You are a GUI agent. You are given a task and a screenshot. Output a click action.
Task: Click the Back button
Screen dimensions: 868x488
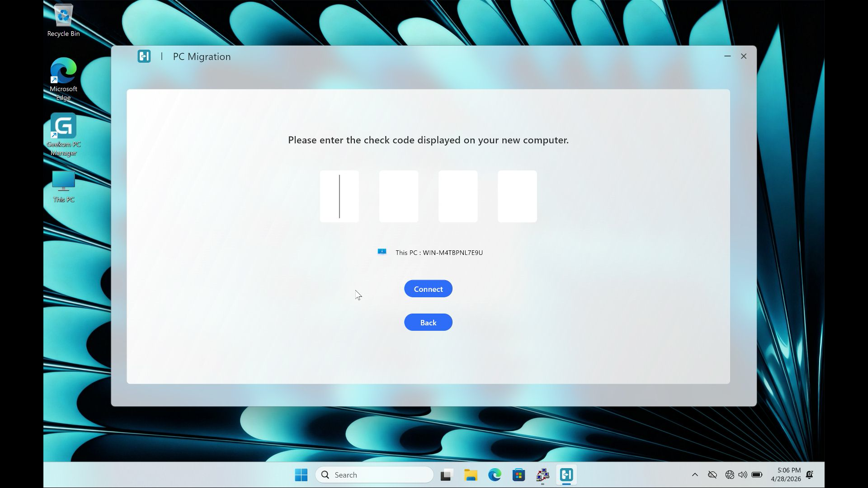[x=428, y=322]
